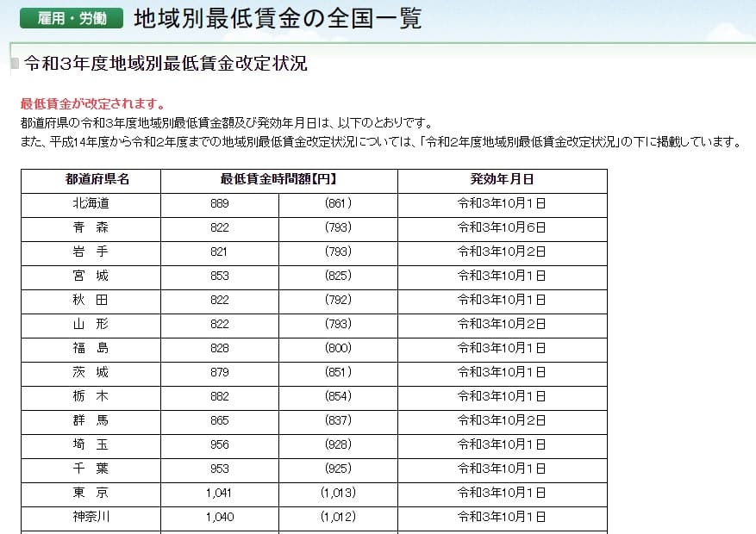Screen dimensions: 756x534
Task: Click the (825) previous wage value
Action: coord(338,276)
